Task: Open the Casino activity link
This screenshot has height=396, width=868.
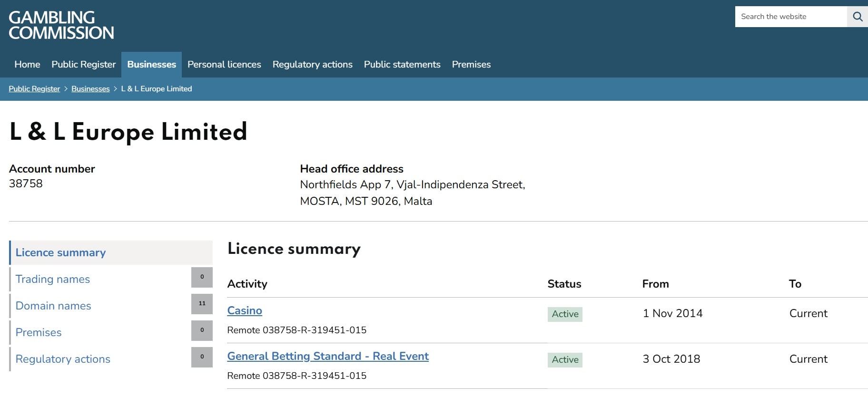Action: coord(245,310)
